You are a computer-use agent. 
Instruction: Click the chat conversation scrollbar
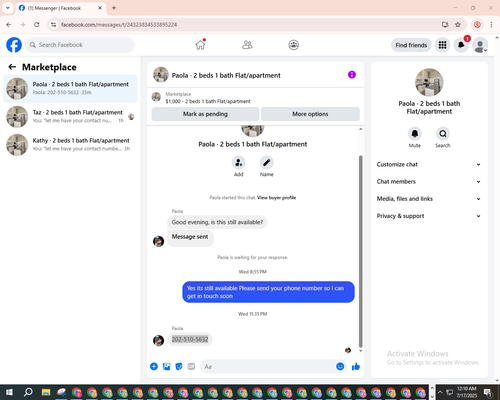coord(360,252)
